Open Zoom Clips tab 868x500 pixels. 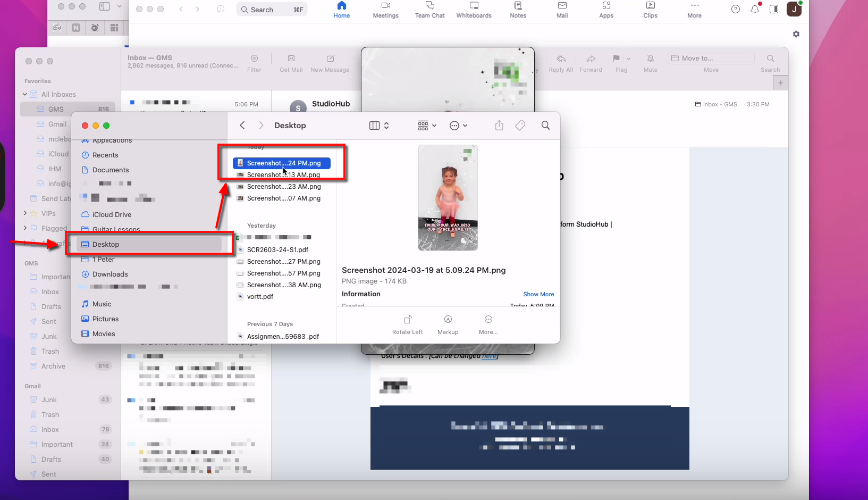tap(650, 10)
